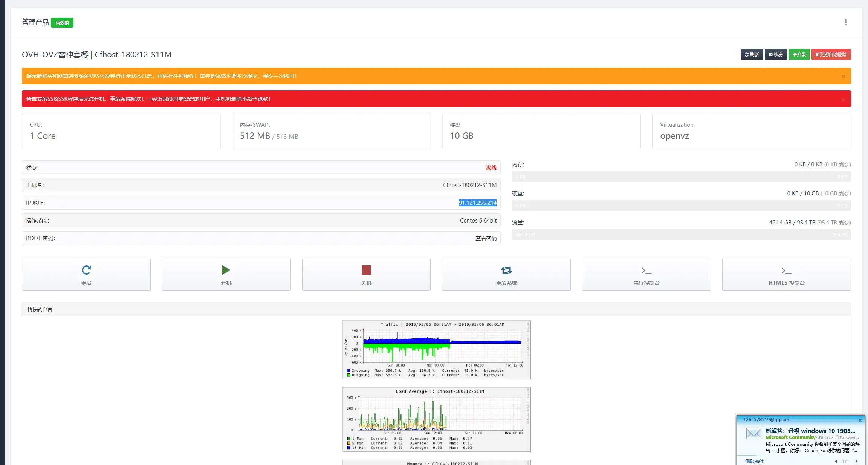Open the Load Average graph image

click(x=437, y=419)
